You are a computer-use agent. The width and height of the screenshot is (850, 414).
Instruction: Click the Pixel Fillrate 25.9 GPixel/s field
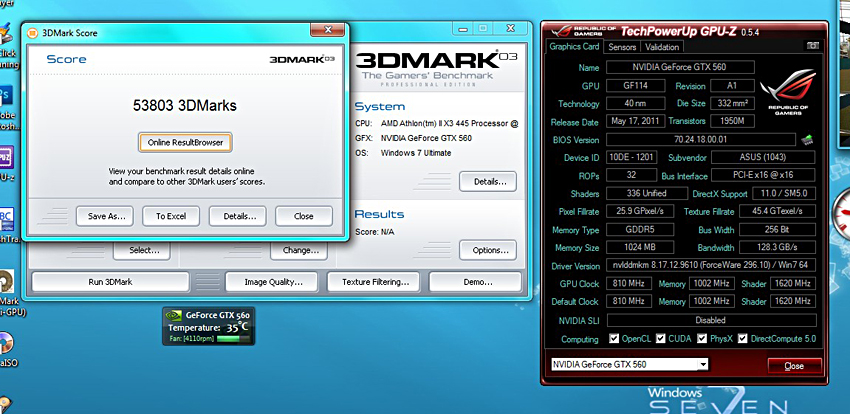click(x=640, y=211)
